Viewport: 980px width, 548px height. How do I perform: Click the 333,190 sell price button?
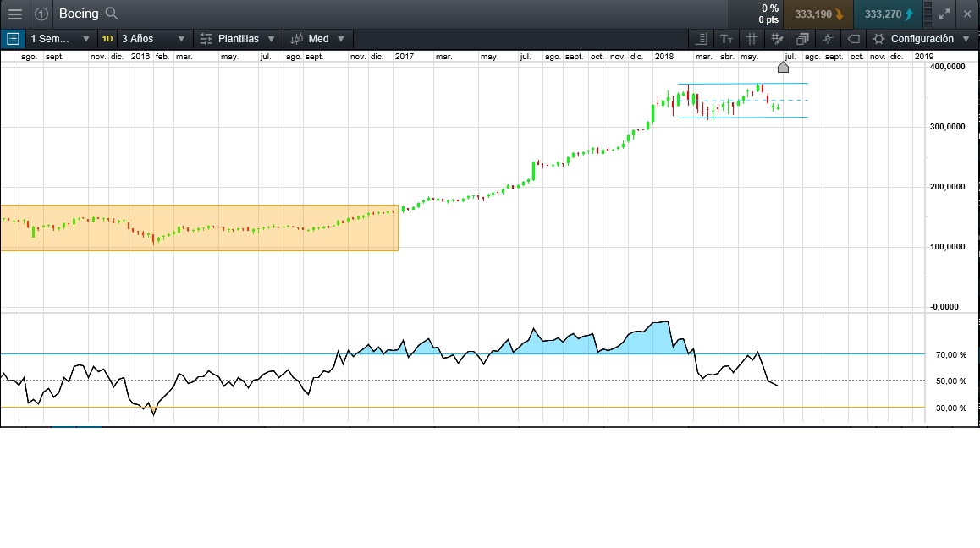tap(818, 14)
